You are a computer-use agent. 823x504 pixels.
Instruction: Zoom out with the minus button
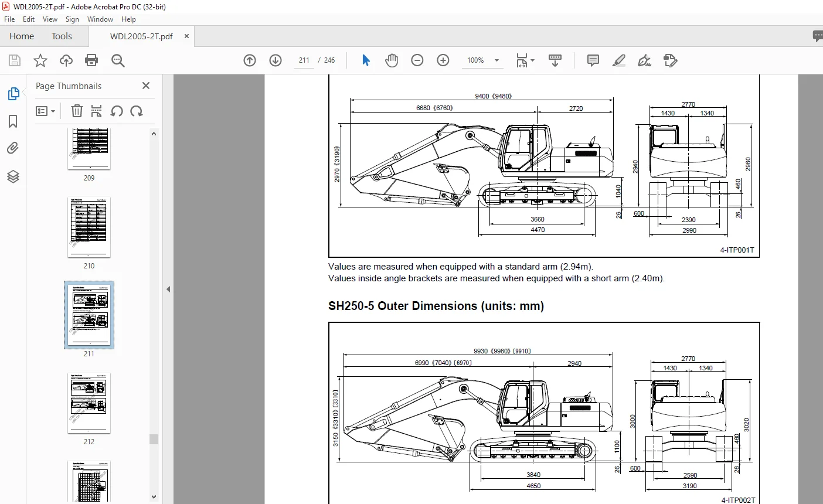[x=417, y=60]
